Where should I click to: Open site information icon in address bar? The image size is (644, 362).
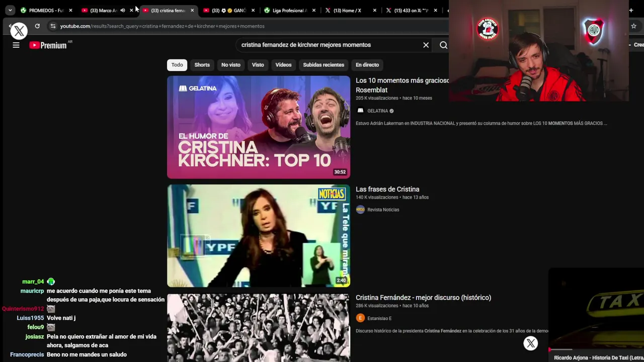click(53, 26)
